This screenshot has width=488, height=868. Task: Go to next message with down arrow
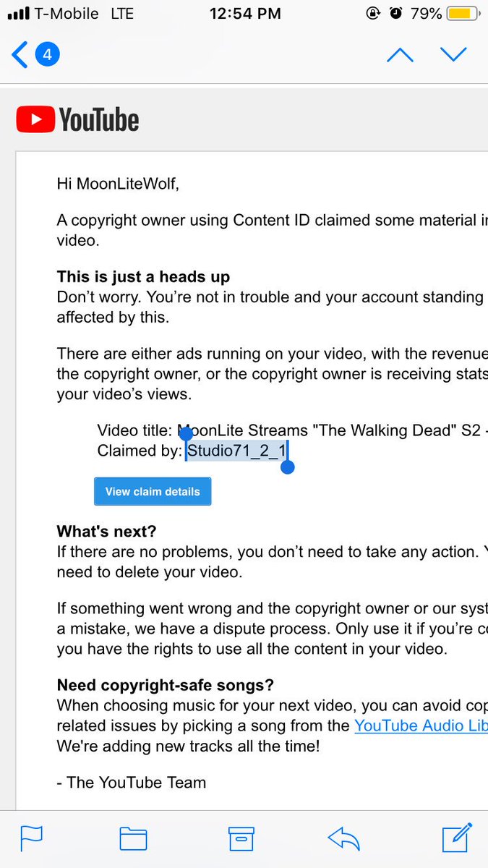click(x=454, y=55)
